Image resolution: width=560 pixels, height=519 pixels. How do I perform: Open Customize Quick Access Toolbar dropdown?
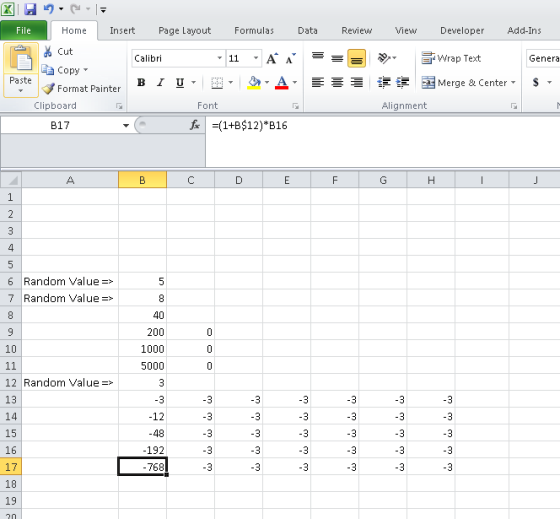(x=103, y=10)
